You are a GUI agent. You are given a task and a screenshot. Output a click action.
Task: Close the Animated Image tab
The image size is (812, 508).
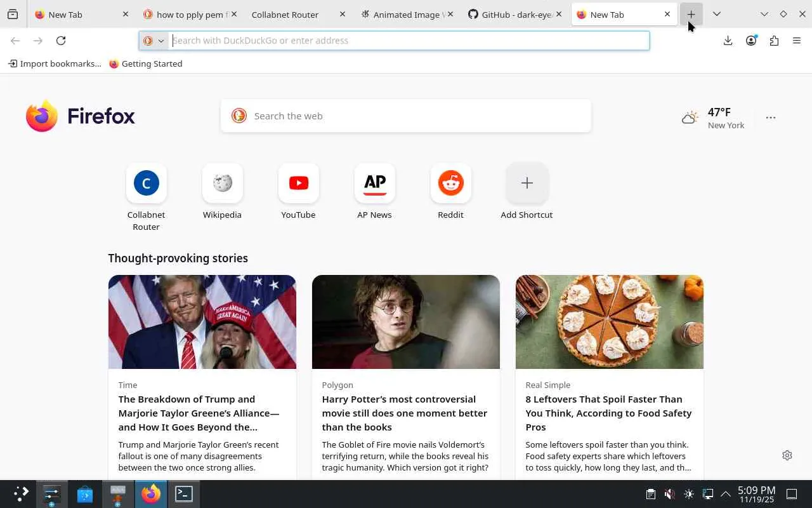tap(450, 14)
